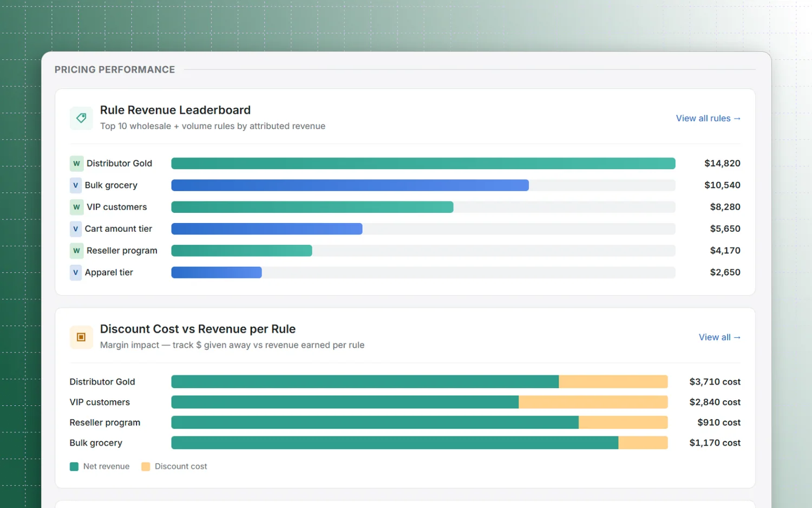Click the Discount cost legend label
This screenshot has height=508, width=812.
point(181,466)
